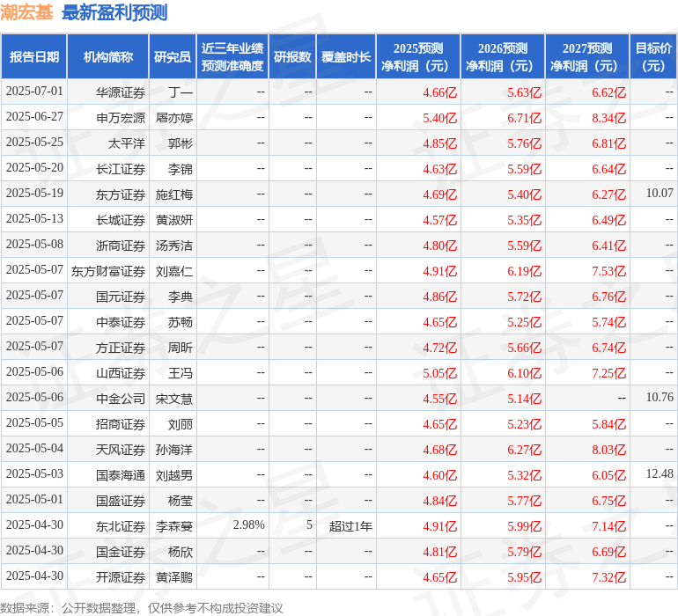Click the 研究员 column header
The width and height of the screenshot is (678, 616).
[173, 56]
